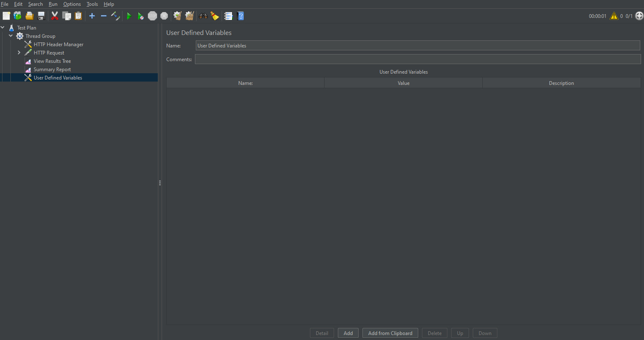Open the Run menu

[x=53, y=4]
